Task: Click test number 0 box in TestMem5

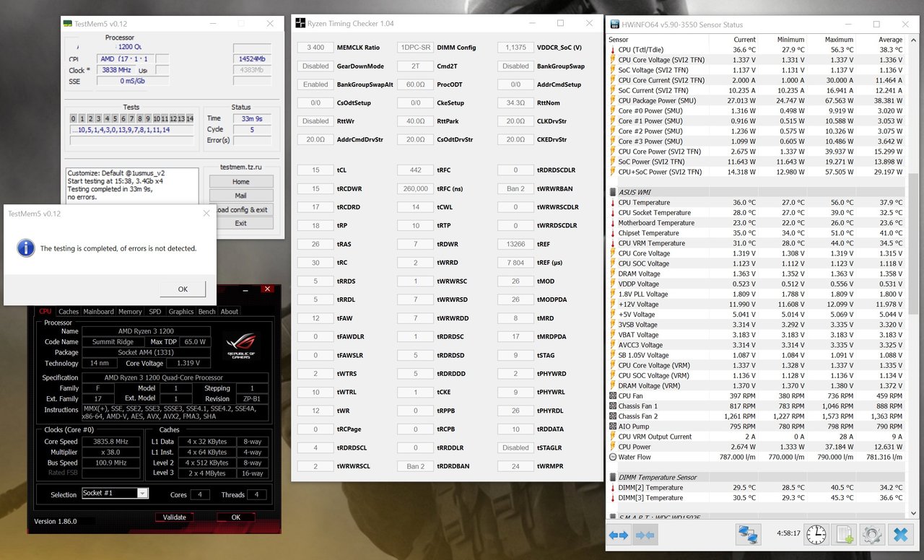Action: pyautogui.click(x=73, y=118)
